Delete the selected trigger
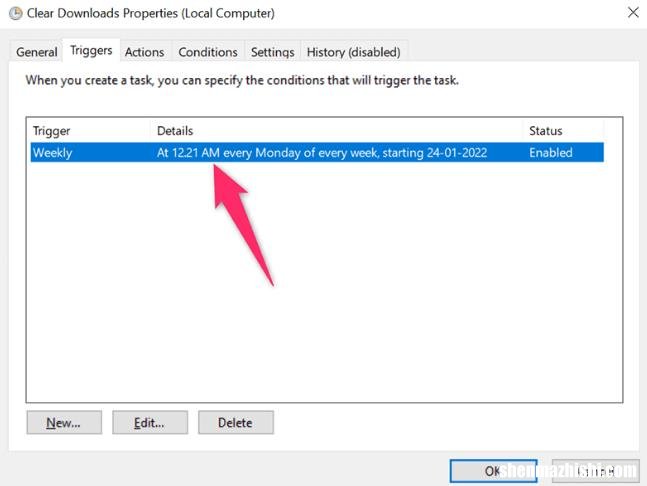Screen dimensions: 647x486 [x=235, y=423]
